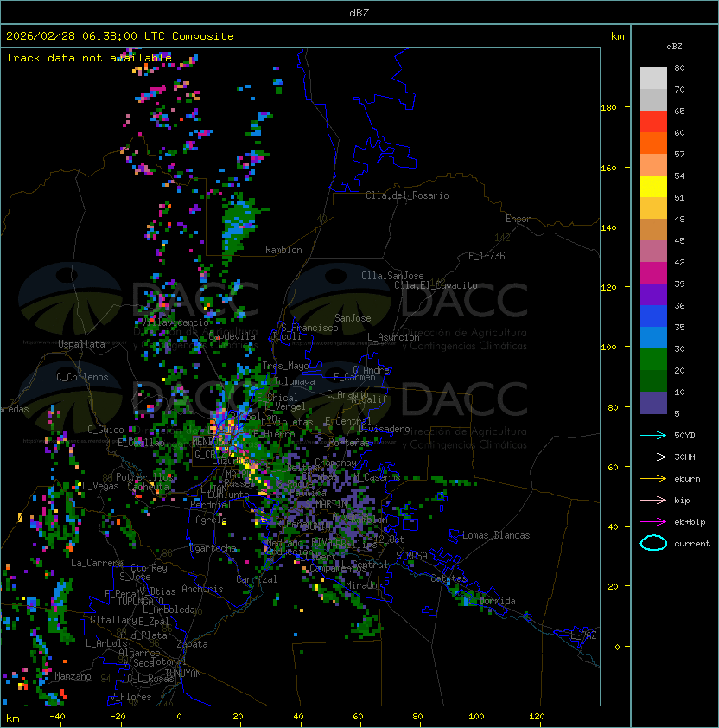
Task: Click the white 30HM arrow symbol
Action: 653,457
